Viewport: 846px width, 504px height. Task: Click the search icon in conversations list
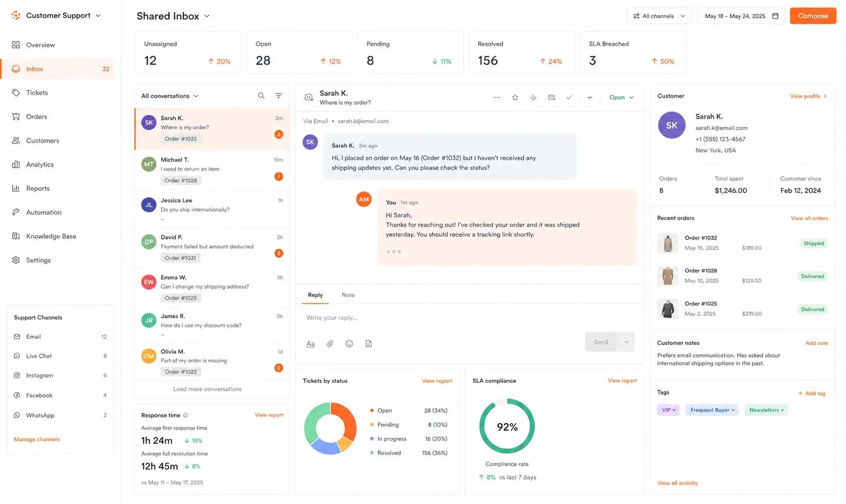261,96
